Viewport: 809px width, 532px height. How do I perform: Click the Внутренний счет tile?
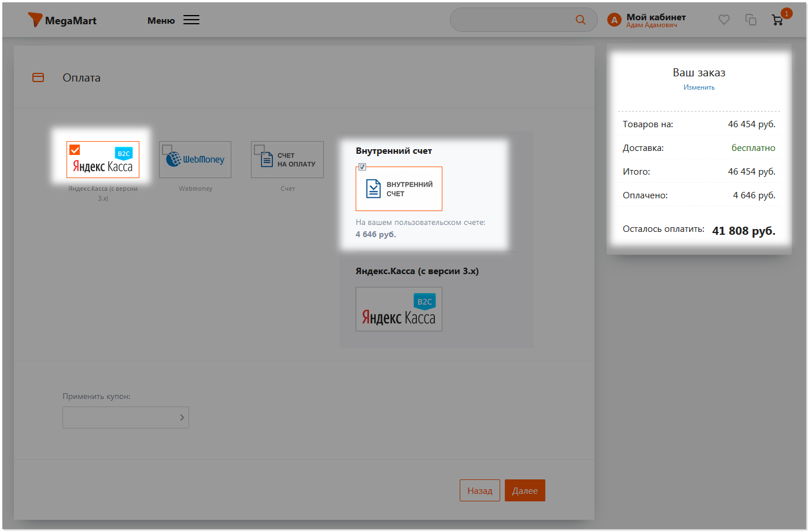click(399, 189)
